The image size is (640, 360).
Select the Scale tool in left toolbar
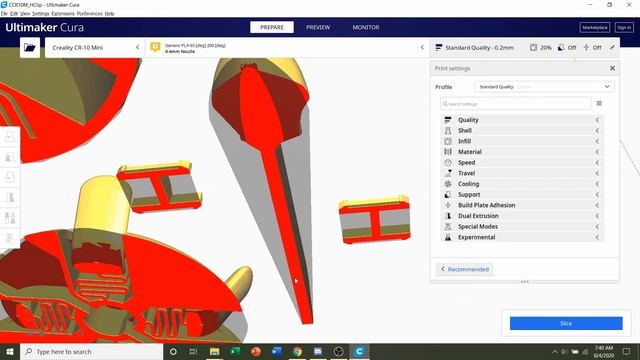(10, 157)
